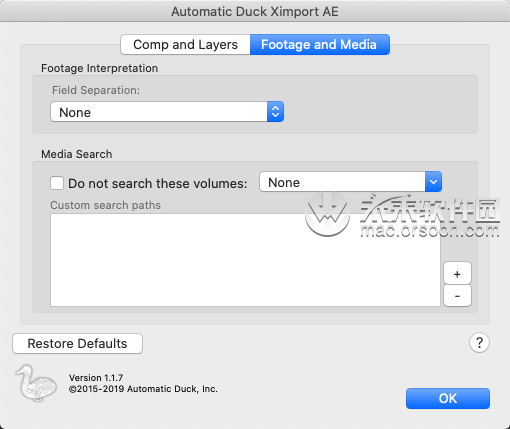Click the Automatic Duck logo icon
Image resolution: width=510 pixels, height=429 pixels.
[x=36, y=383]
